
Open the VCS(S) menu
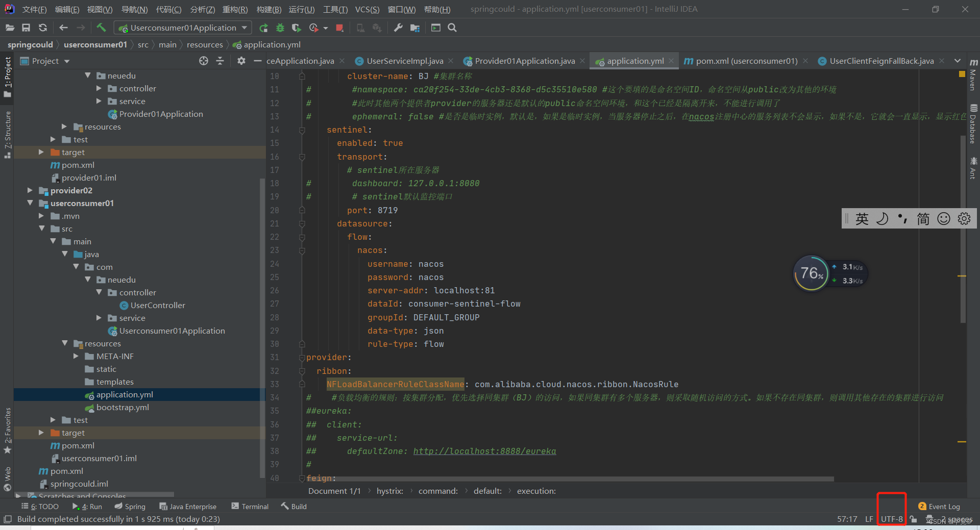pyautogui.click(x=366, y=9)
